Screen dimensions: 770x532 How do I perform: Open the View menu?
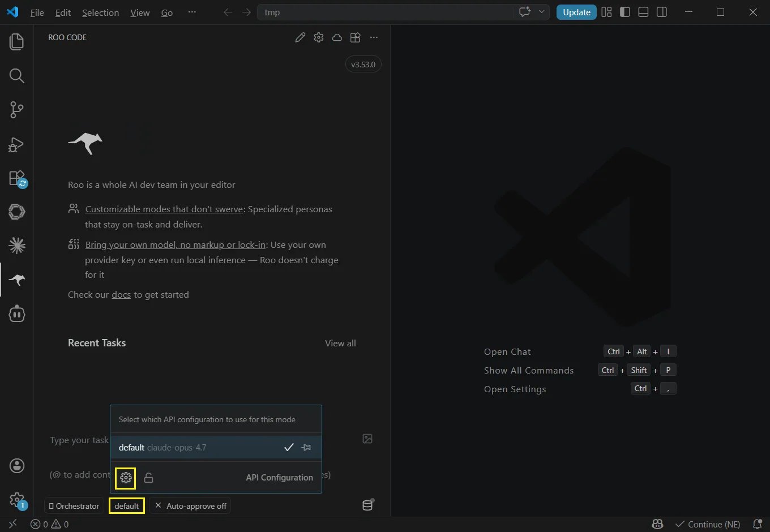point(140,12)
